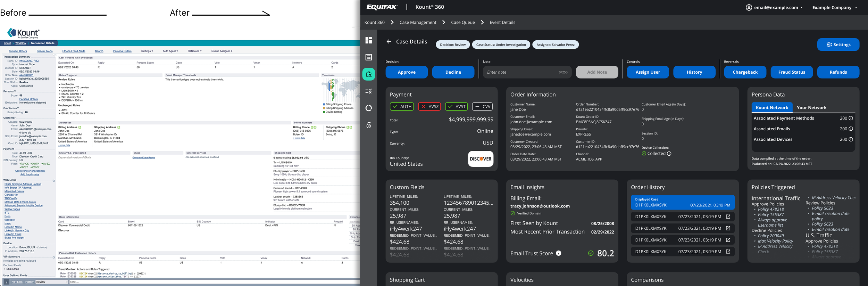The height and width of the screenshot is (286, 868).
Task: Open the user badge icon in the sidebar
Action: pos(369,125)
